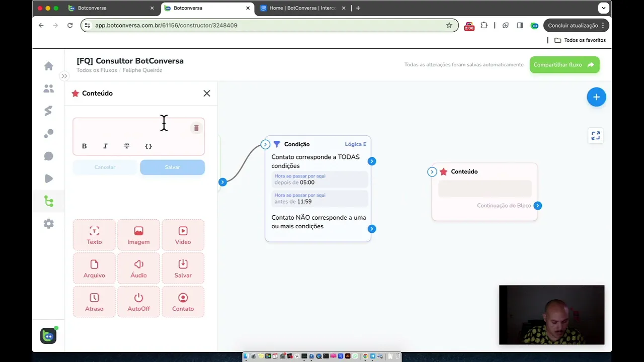Add a Salvar response block
Viewport: 644px width, 362px height.
pos(183,268)
